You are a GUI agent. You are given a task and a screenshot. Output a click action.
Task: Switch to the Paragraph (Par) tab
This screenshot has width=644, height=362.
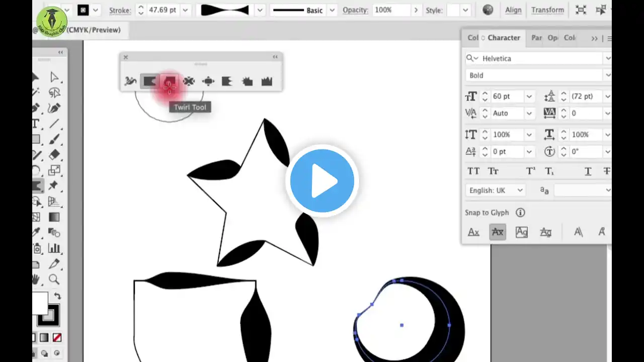click(x=537, y=38)
